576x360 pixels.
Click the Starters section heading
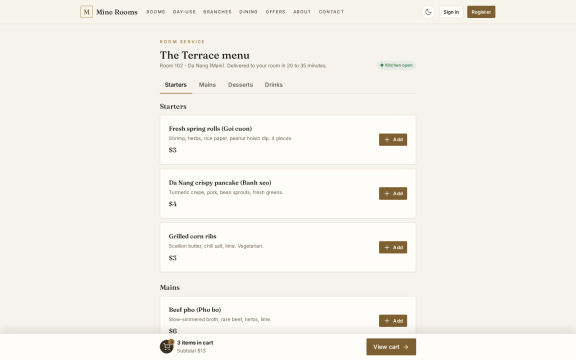(x=173, y=107)
